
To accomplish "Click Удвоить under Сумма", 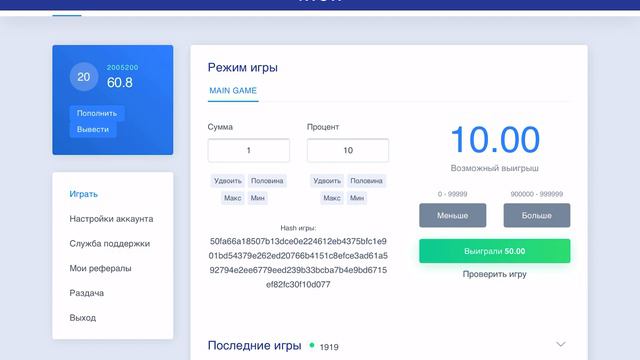I will tap(228, 181).
